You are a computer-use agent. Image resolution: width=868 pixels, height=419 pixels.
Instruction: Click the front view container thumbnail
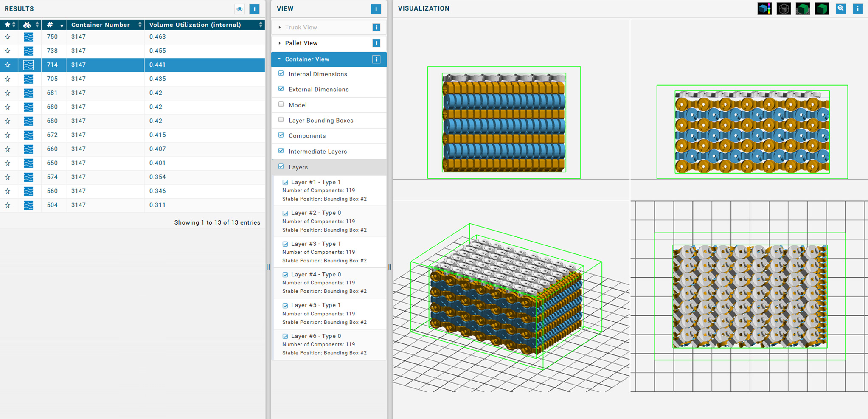pos(504,122)
